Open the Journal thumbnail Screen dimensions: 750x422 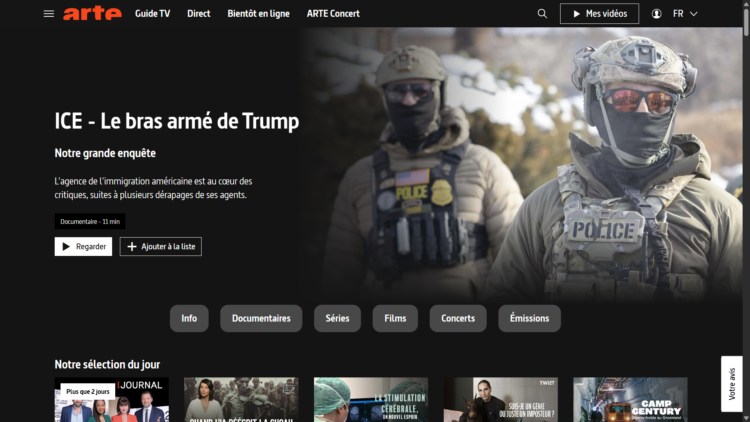click(111, 400)
